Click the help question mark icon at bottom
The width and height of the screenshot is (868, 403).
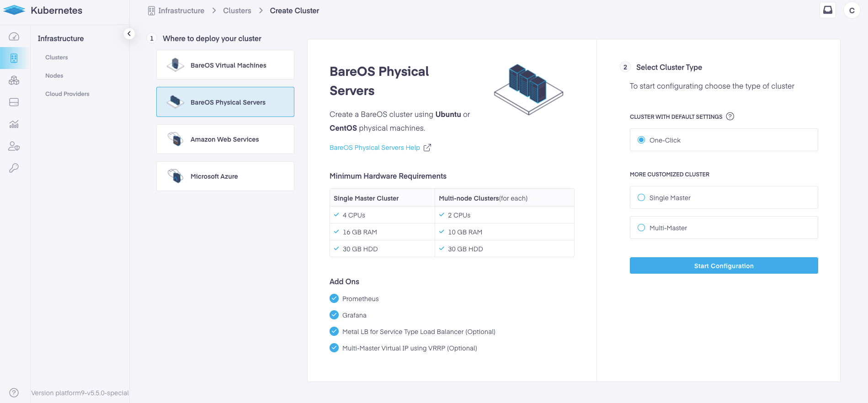pyautogui.click(x=14, y=392)
